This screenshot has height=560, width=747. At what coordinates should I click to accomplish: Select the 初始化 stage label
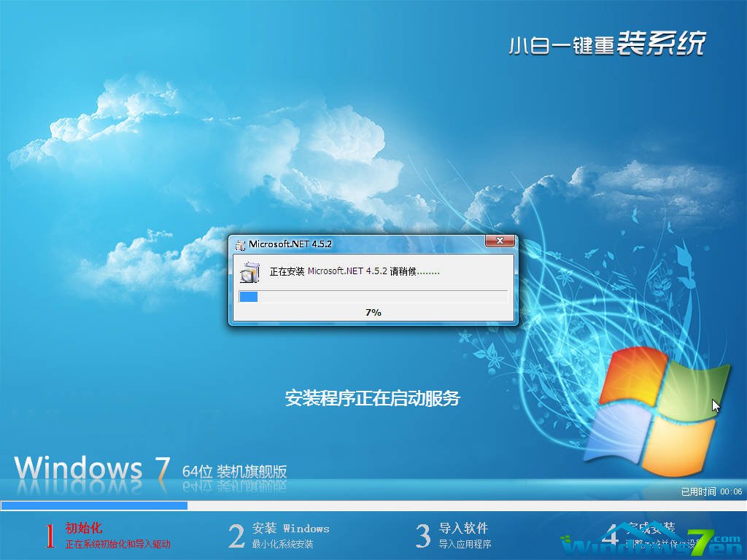pos(84,528)
